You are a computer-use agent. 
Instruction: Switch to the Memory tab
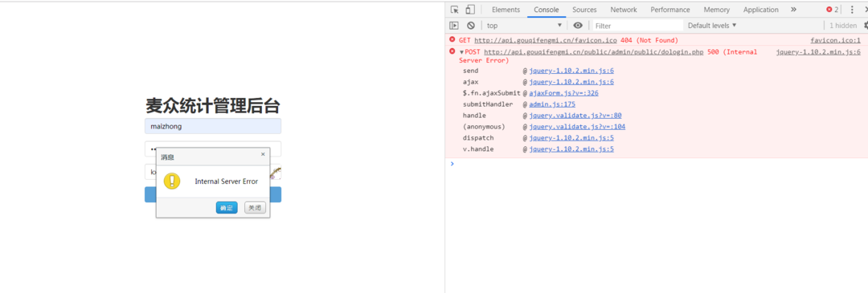coord(717,10)
